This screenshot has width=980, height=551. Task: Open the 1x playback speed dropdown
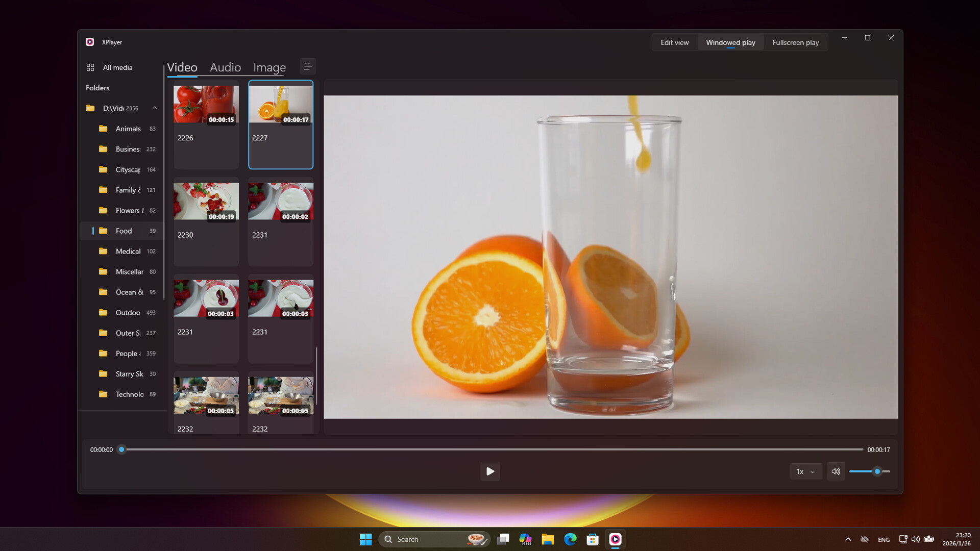(x=805, y=471)
